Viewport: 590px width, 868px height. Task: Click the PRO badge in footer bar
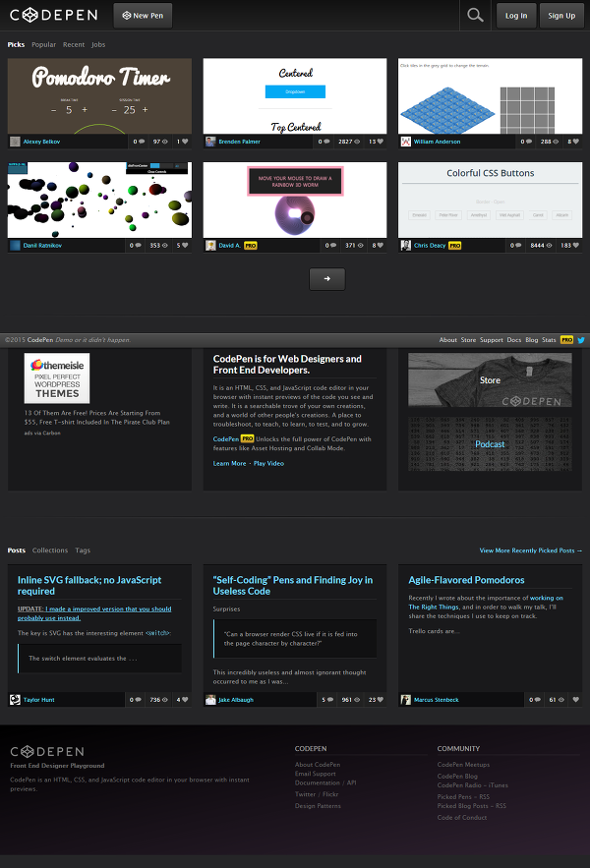566,340
